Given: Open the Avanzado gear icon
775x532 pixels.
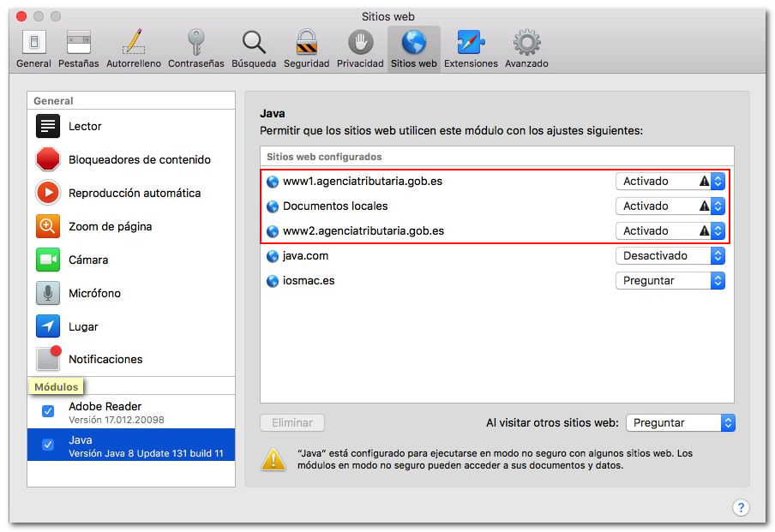Looking at the screenshot, I should coord(526,43).
